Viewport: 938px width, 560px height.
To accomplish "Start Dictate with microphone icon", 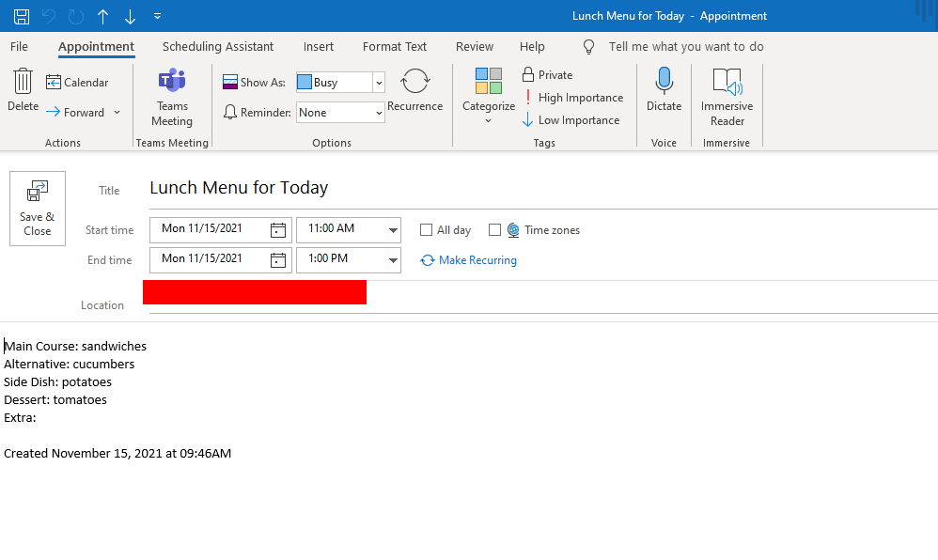I will click(664, 90).
